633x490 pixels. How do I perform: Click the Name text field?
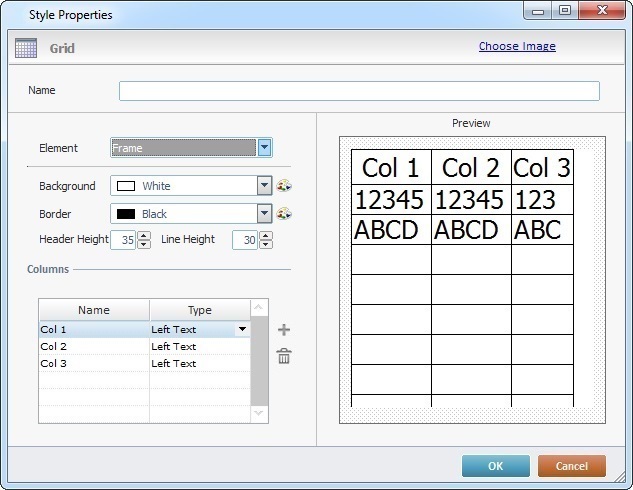[x=359, y=91]
